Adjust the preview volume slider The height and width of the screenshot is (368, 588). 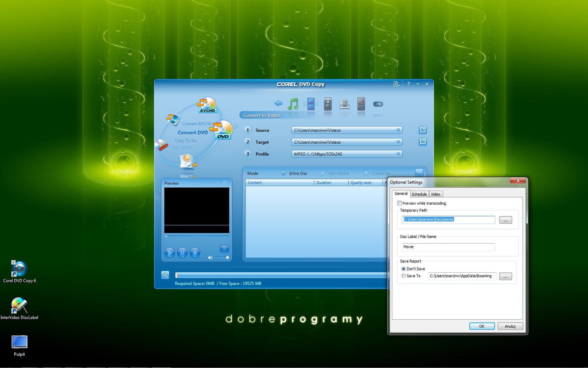(221, 258)
